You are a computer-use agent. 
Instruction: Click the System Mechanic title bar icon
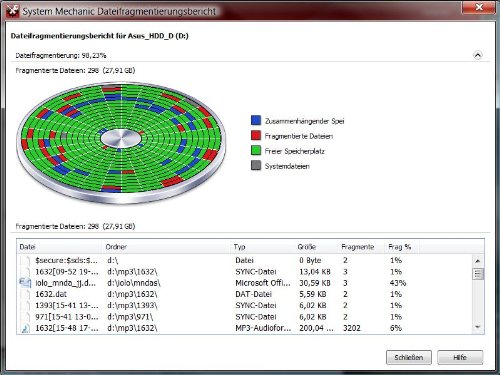coord(12,11)
